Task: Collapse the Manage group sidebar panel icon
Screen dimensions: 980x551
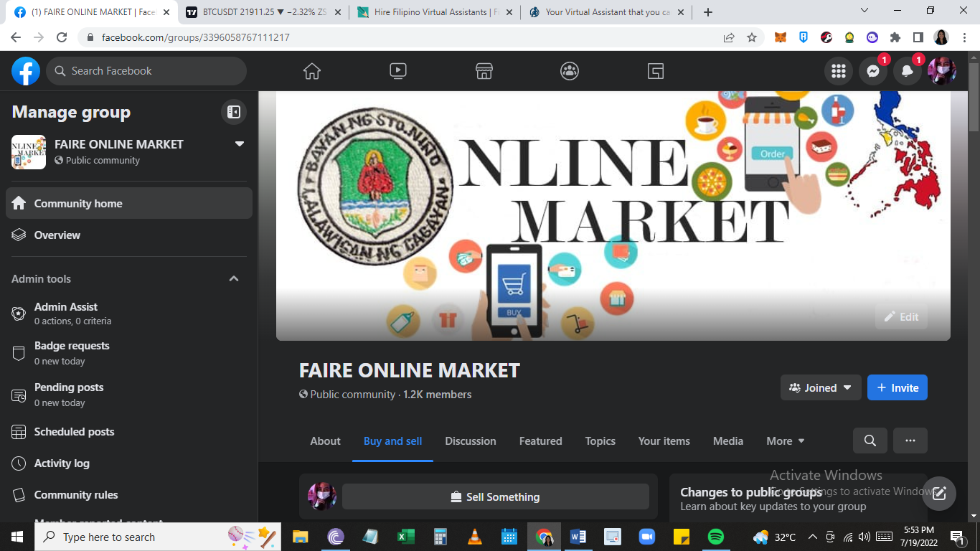Action: [x=234, y=112]
